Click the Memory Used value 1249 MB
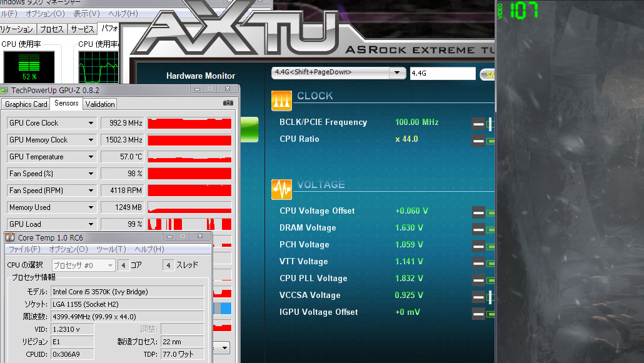The height and width of the screenshot is (363, 644). tap(123, 207)
